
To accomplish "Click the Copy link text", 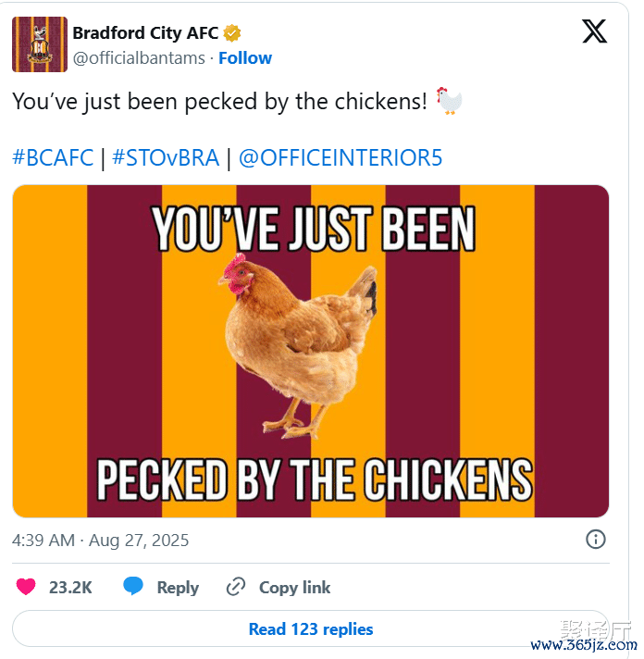I will click(294, 587).
